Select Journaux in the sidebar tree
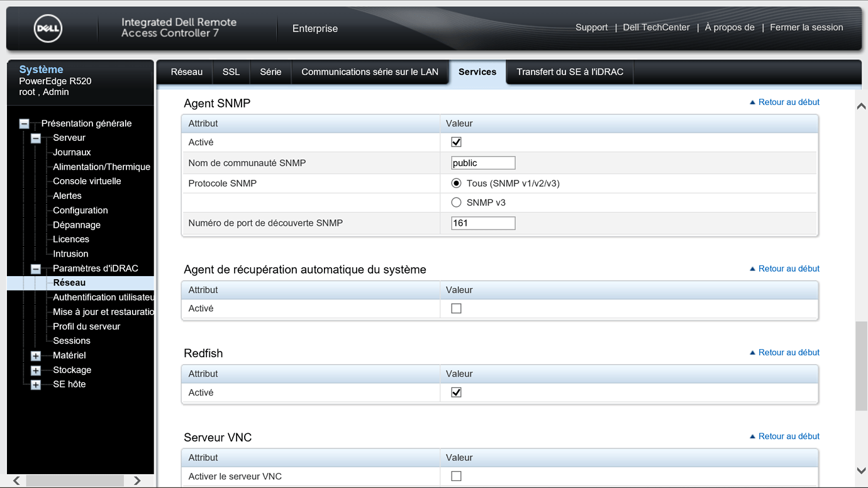 (71, 152)
